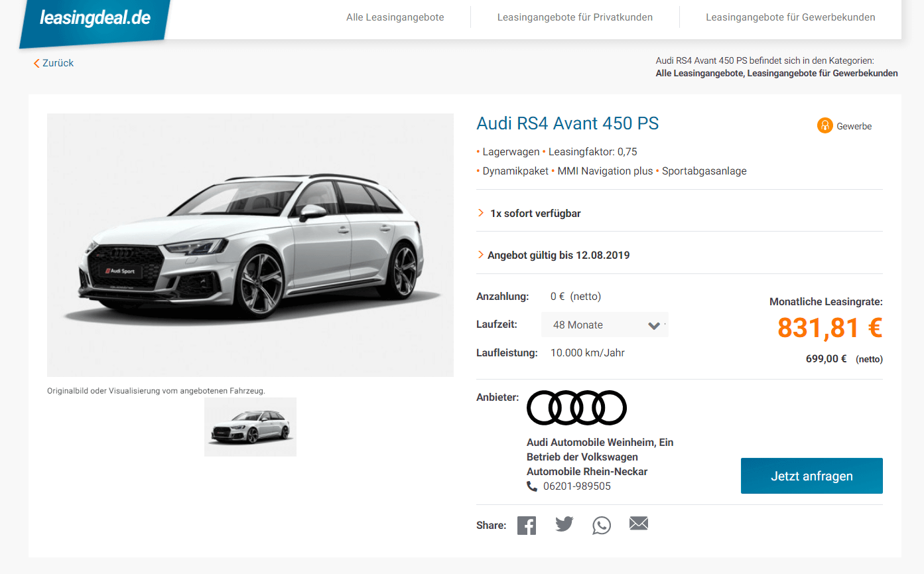Click the Audi four-rings logo
This screenshot has height=574, width=924.
pos(576,407)
